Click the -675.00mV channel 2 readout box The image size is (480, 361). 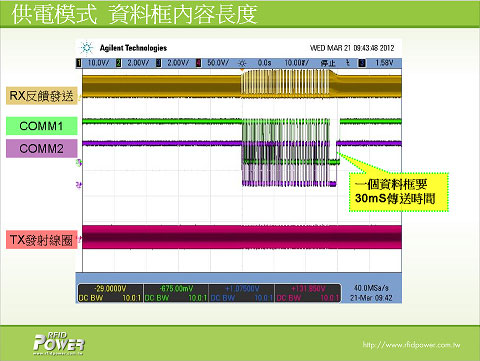click(x=176, y=293)
